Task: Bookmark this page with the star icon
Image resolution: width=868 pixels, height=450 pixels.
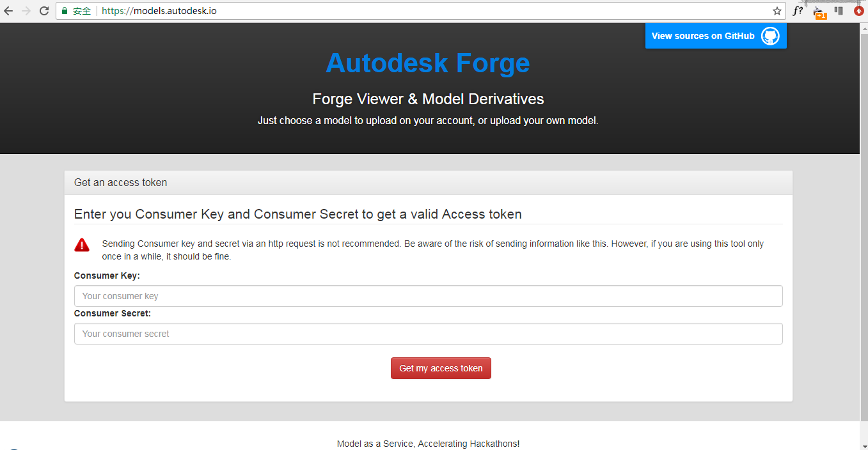Action: tap(777, 11)
